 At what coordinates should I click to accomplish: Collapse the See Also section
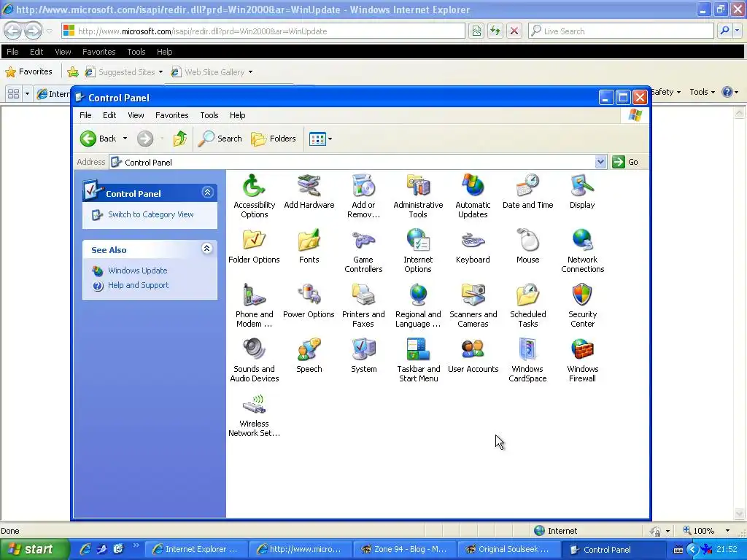click(x=206, y=248)
